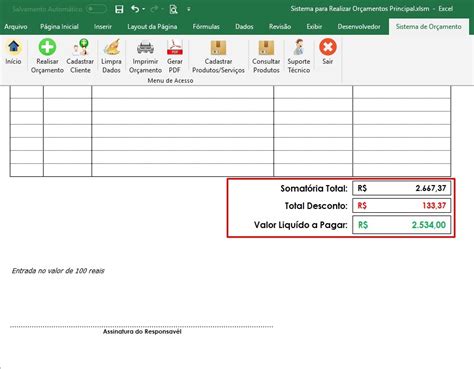Click the Gerar PDF icon
The height and width of the screenshot is (369, 474).
[x=175, y=47]
